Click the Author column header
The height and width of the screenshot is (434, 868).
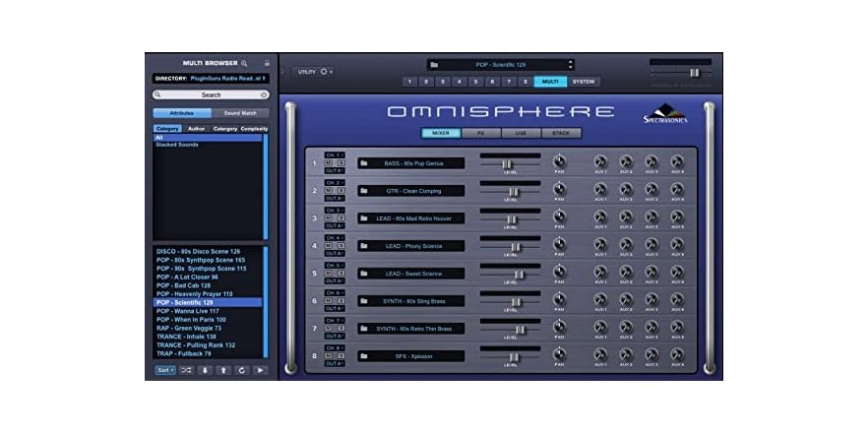click(196, 129)
